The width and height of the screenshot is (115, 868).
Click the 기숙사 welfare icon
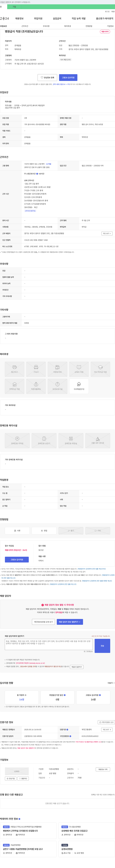point(36,369)
